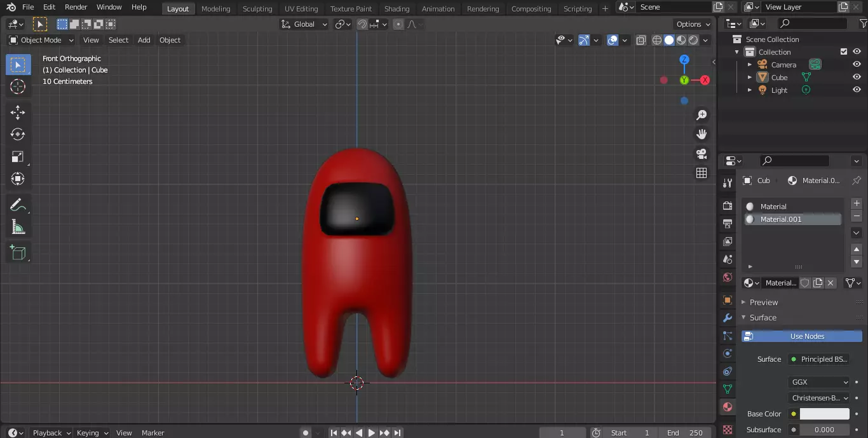Open the File menu
This screenshot has width=868, height=438.
[28, 7]
